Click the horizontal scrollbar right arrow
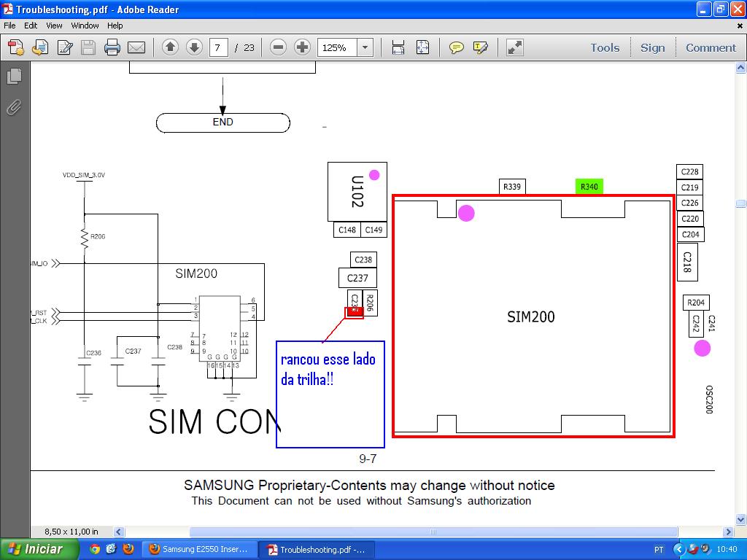Image resolution: width=747 pixels, height=560 pixels. [728, 532]
